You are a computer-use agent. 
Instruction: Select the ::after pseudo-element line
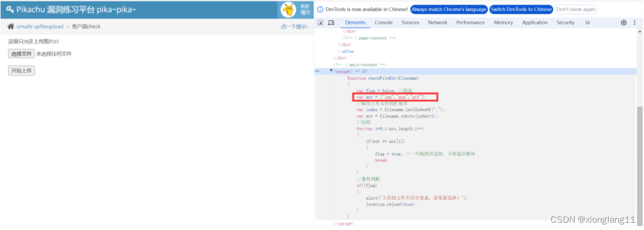(x=346, y=51)
